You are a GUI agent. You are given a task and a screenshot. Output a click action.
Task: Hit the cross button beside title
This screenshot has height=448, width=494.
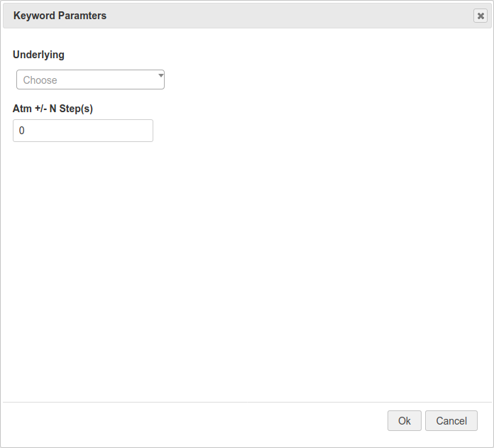pyautogui.click(x=481, y=16)
